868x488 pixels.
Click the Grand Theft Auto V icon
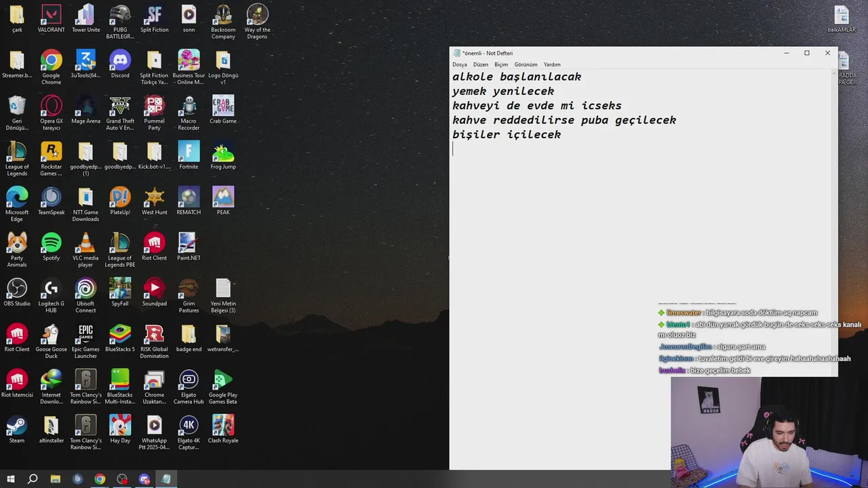pos(120,113)
